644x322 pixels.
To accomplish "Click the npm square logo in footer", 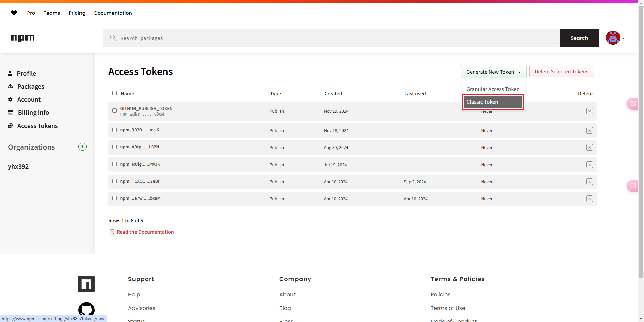I will tap(86, 284).
